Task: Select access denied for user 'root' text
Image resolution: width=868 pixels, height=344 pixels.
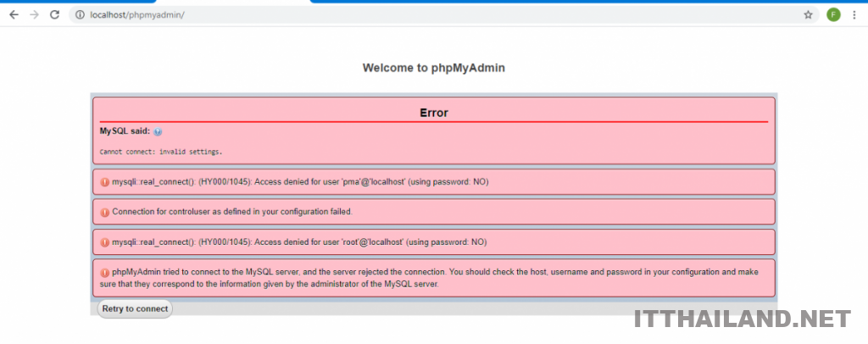Action: tap(299, 241)
